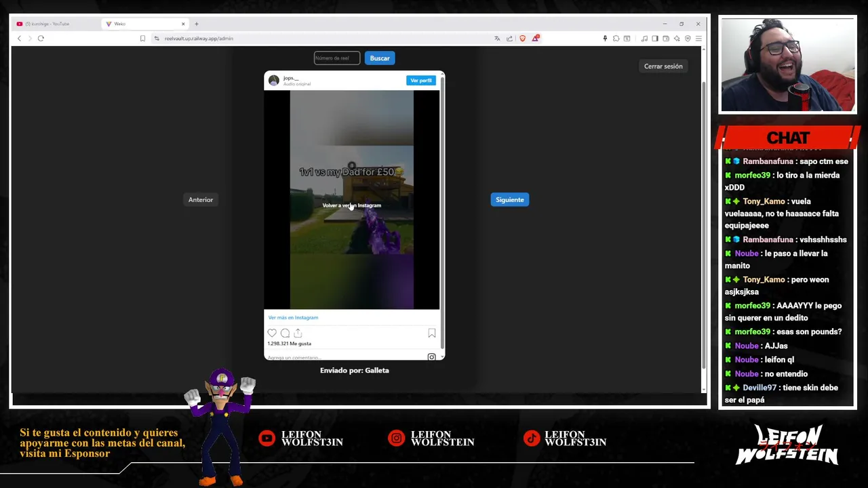The image size is (868, 488).
Task: Click Volver a ver en Instagram
Action: pyautogui.click(x=351, y=205)
